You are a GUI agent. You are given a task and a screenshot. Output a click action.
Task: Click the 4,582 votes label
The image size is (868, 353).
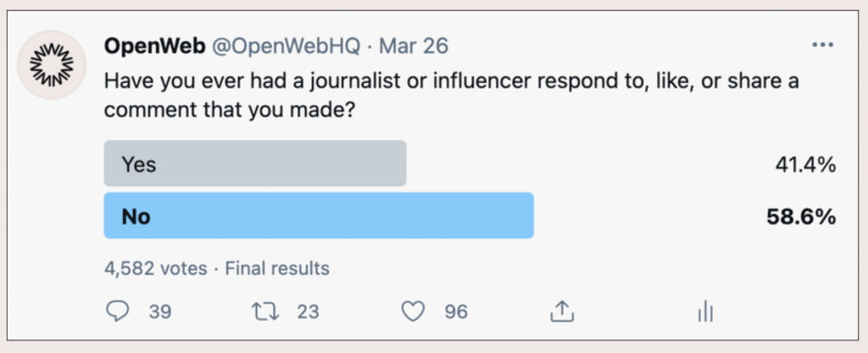coord(155,269)
